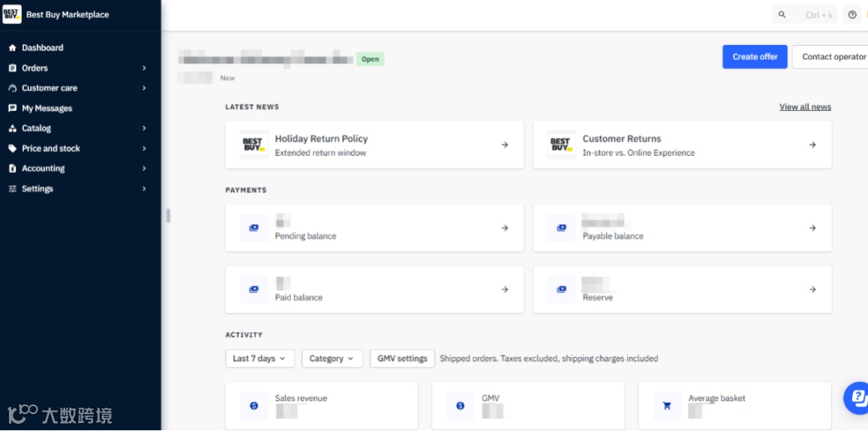This screenshot has height=431, width=868.
Task: Click arrow on Customer Returns card
Action: tap(812, 145)
